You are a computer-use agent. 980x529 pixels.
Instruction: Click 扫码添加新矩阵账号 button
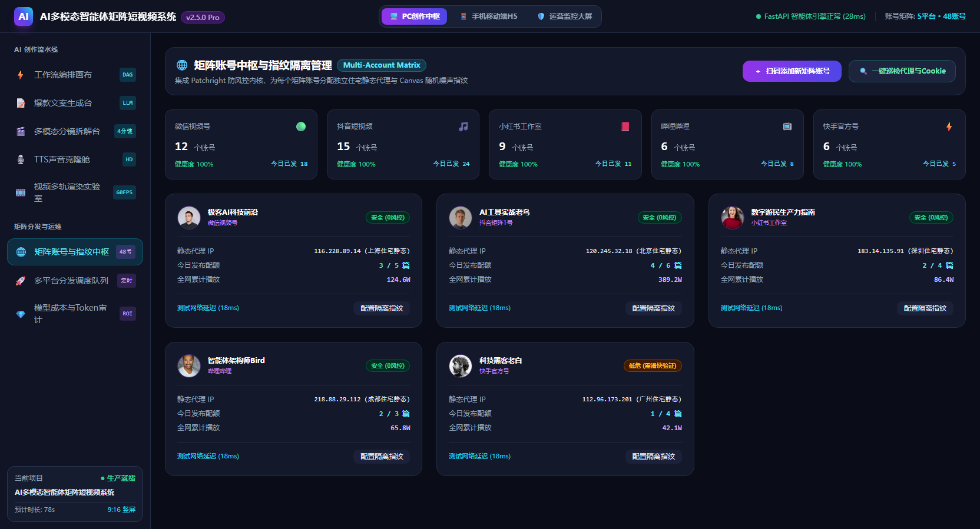click(x=792, y=71)
